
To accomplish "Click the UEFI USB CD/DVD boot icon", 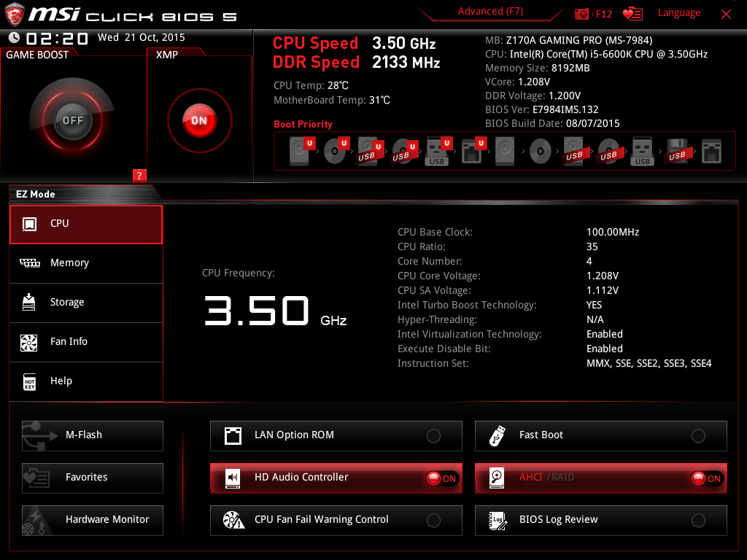I will (x=405, y=152).
